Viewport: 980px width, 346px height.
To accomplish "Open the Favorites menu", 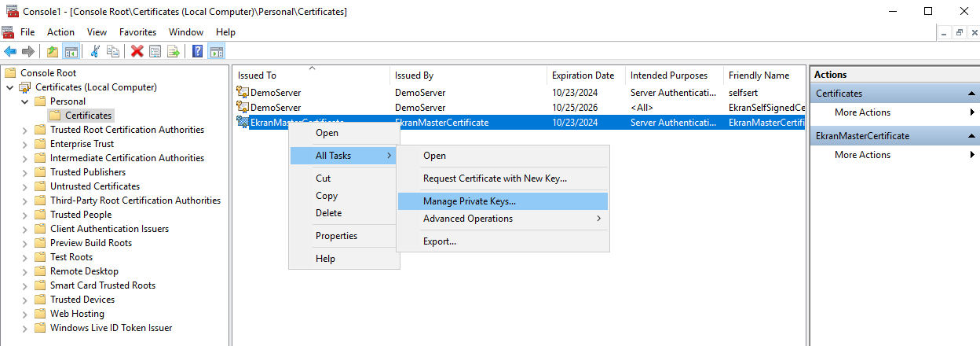I will click(137, 32).
